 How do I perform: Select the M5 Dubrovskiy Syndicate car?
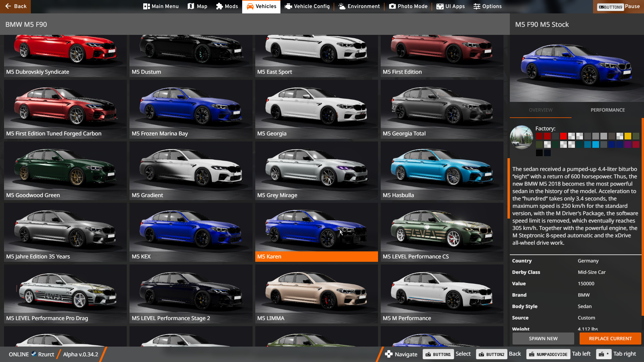coord(65,56)
